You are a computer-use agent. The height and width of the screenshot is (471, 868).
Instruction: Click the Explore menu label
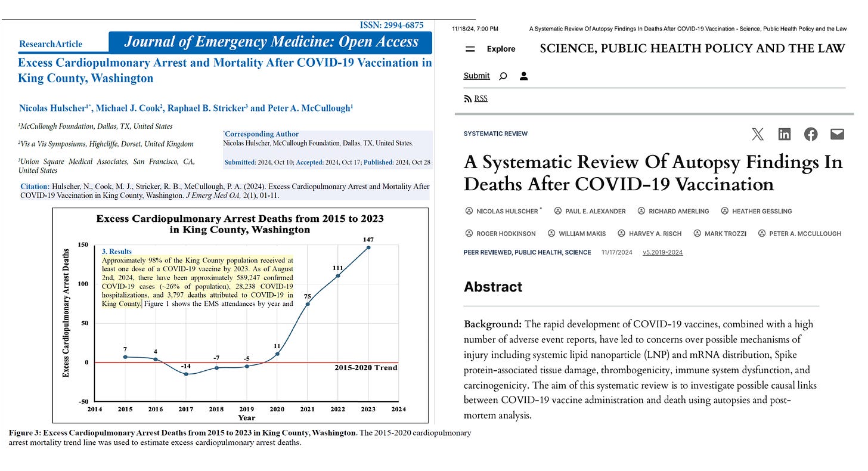(x=501, y=49)
